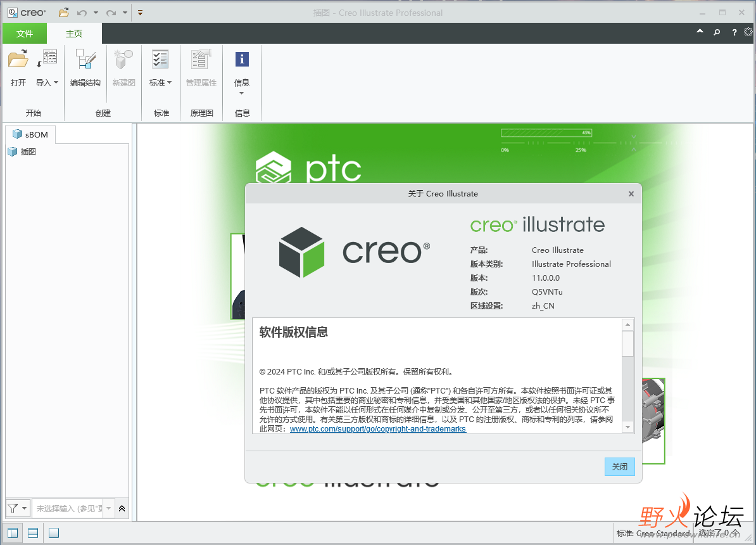Open the 文件 file menu tab
The width and height of the screenshot is (756, 545).
[25, 34]
